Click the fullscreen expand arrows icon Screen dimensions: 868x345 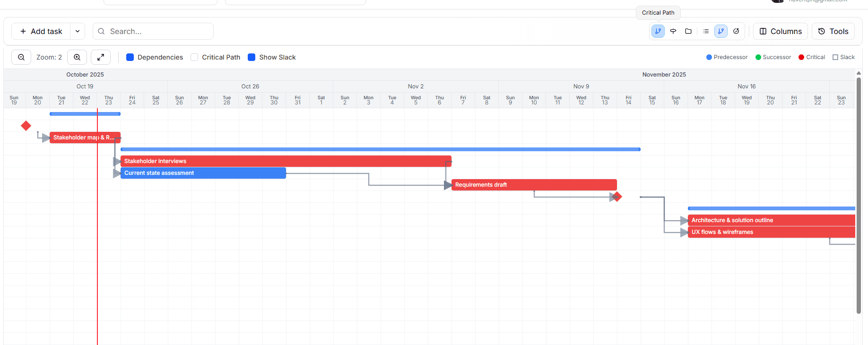[101, 57]
